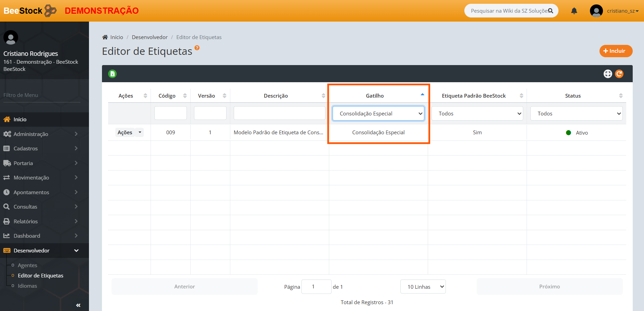Click the Descrição filter input field
644x311 pixels.
click(x=279, y=113)
